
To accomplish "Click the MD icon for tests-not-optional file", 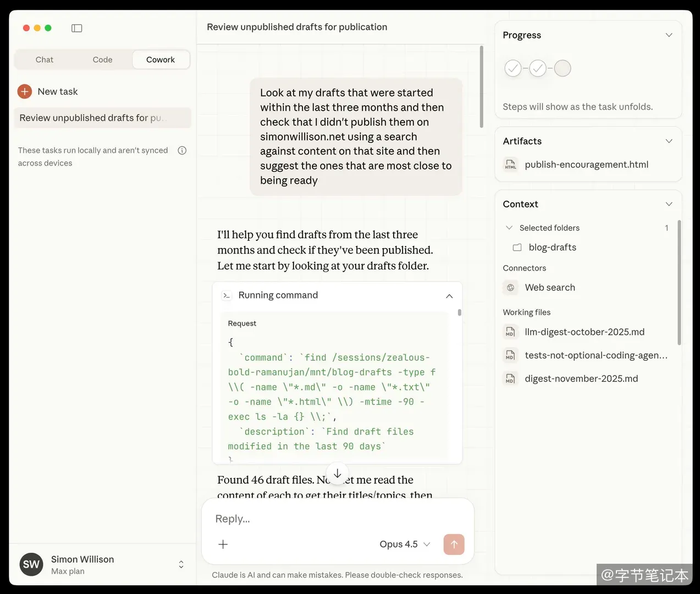I will 510,355.
